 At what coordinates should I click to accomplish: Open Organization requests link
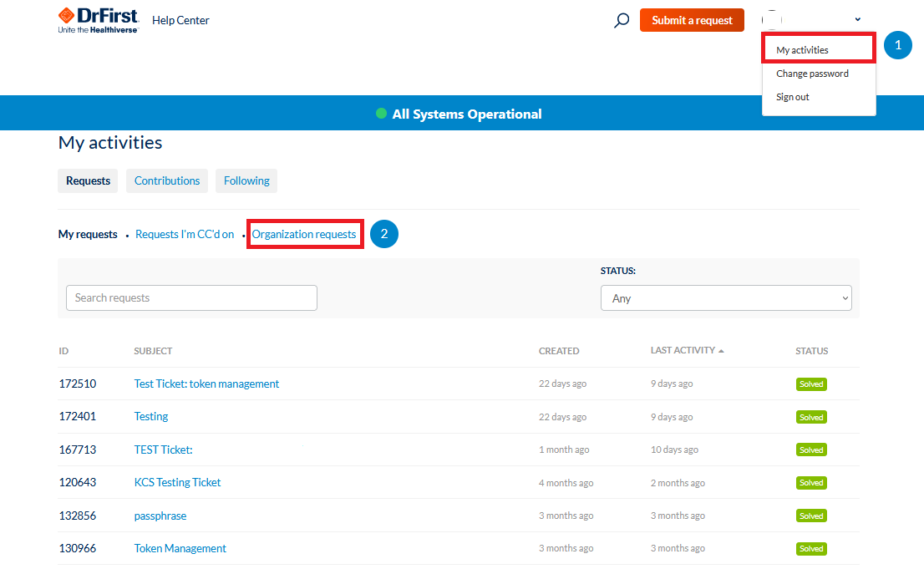(x=304, y=235)
